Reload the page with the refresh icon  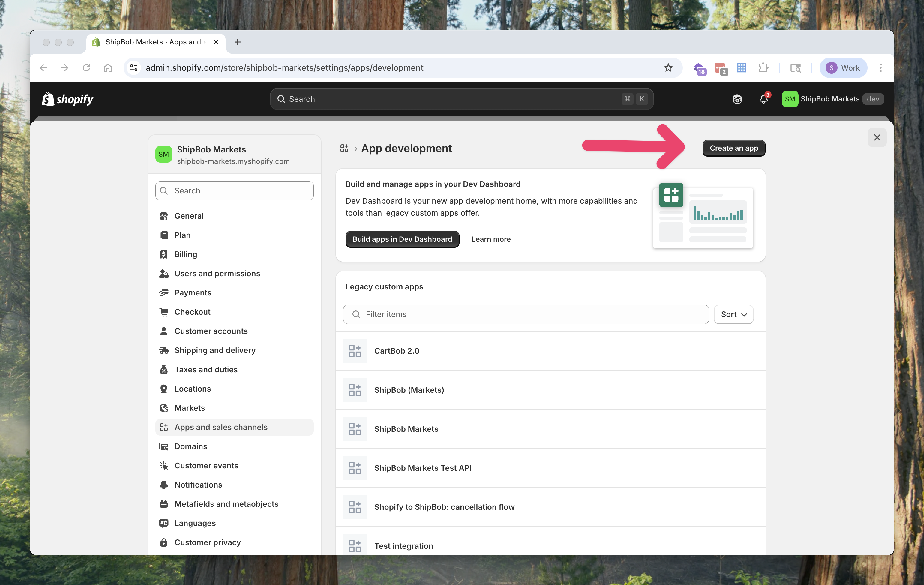[x=86, y=68]
